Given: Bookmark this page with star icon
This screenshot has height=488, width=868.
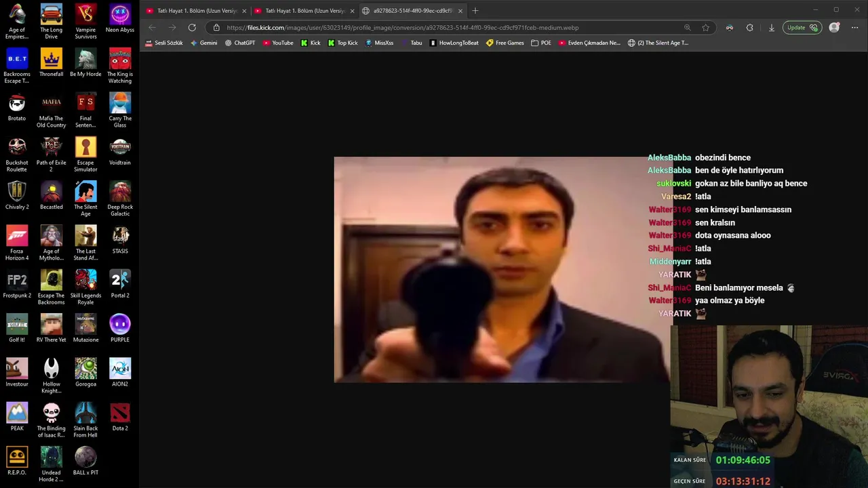Looking at the screenshot, I should pos(705,28).
